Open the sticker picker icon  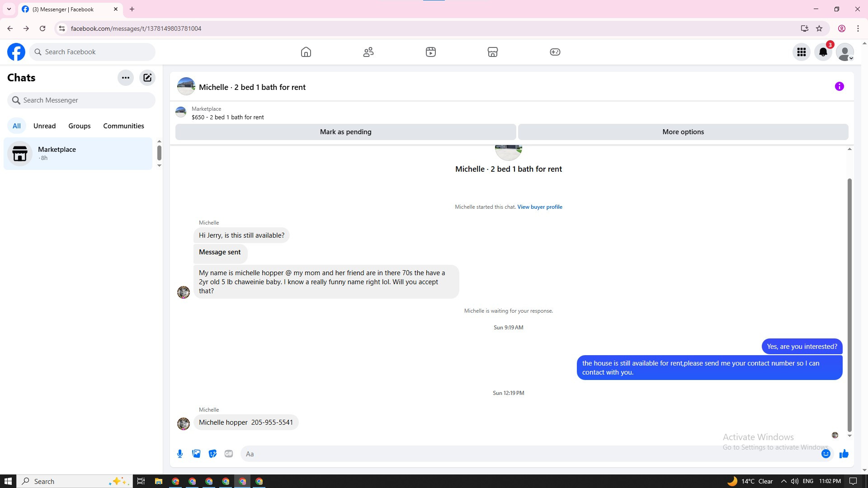(212, 454)
